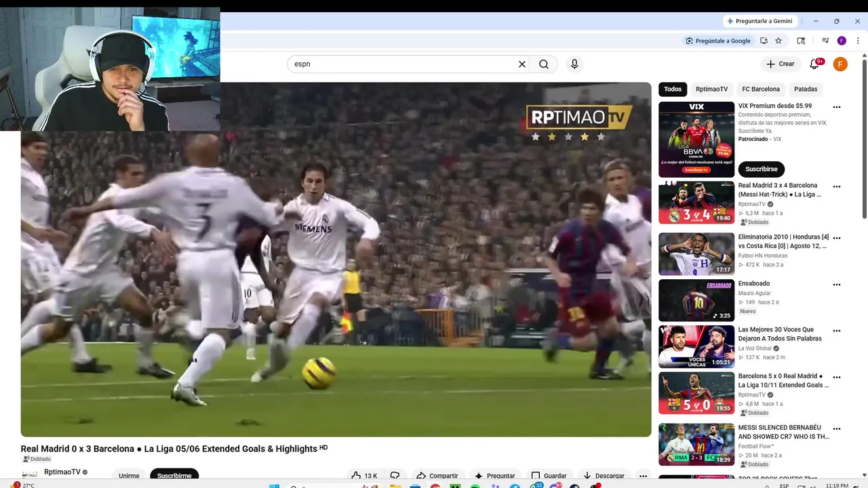Click 'Futbol HN Honduras' channel name
Screen dimensions: 868x488
pyautogui.click(x=763, y=256)
